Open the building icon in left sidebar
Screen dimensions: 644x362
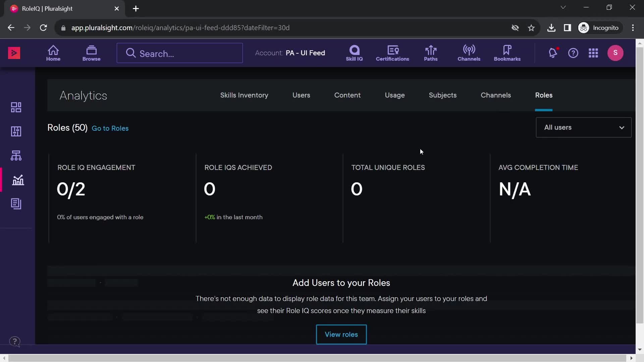coord(16,131)
